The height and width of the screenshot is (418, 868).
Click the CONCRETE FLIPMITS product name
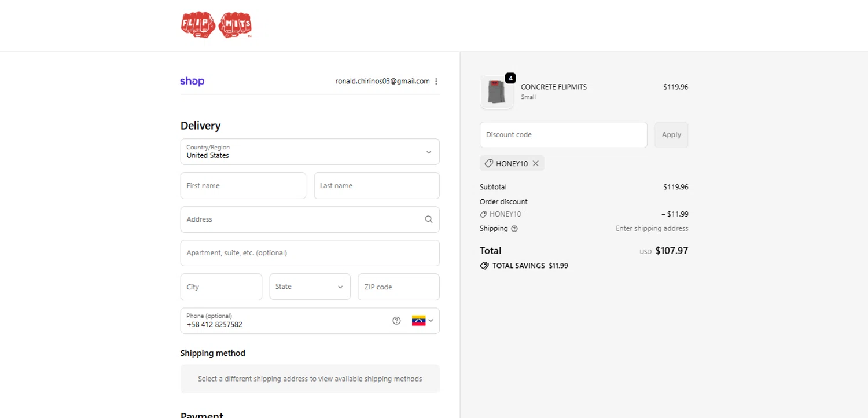(554, 87)
